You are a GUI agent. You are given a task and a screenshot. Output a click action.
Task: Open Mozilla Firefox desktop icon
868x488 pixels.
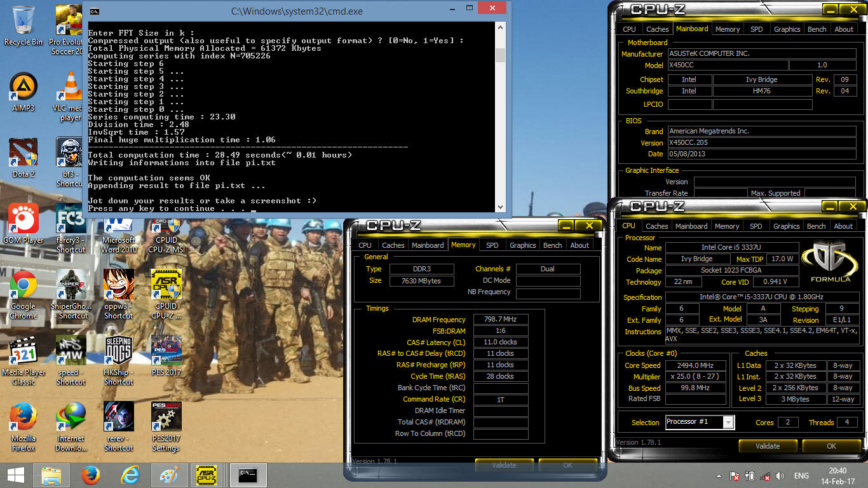click(24, 427)
